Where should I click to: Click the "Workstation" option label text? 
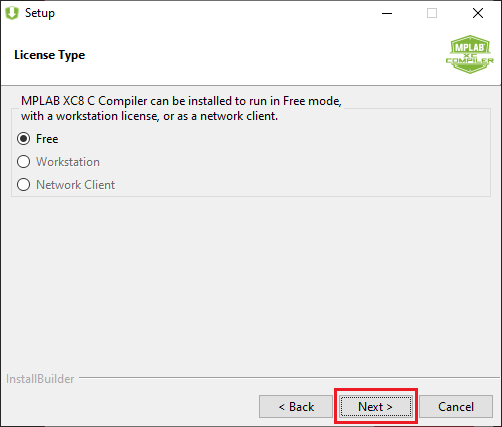(68, 162)
